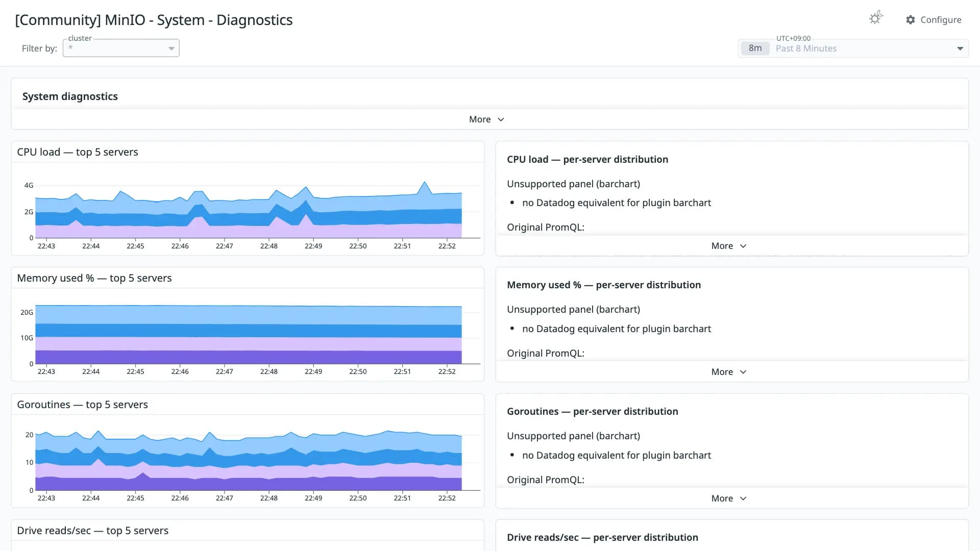Toggle the dark/light theme icon

[876, 18]
